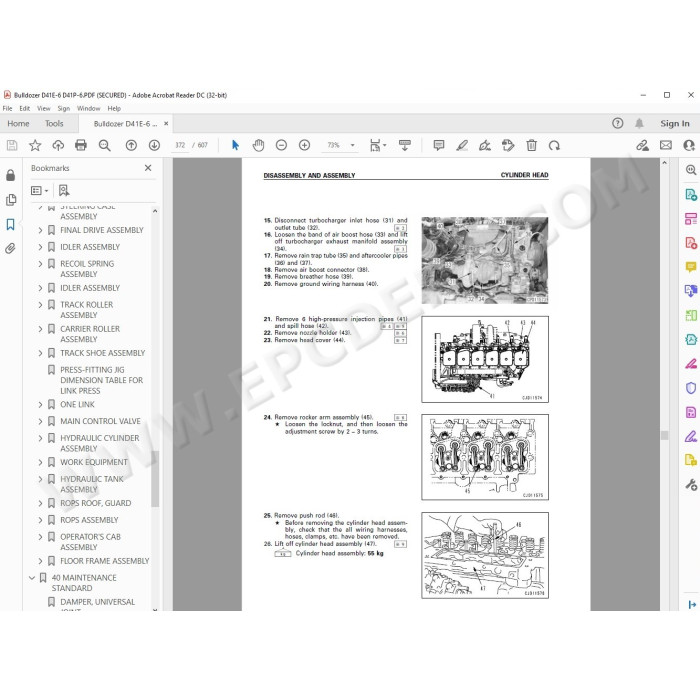The image size is (700, 700).
Task: Find the current bookmark icon
Action: tap(64, 191)
